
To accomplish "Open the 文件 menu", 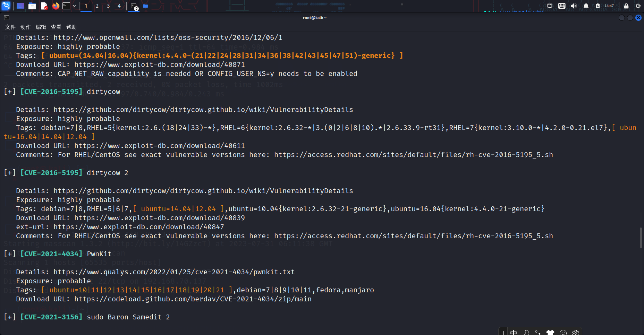I will [x=10, y=27].
